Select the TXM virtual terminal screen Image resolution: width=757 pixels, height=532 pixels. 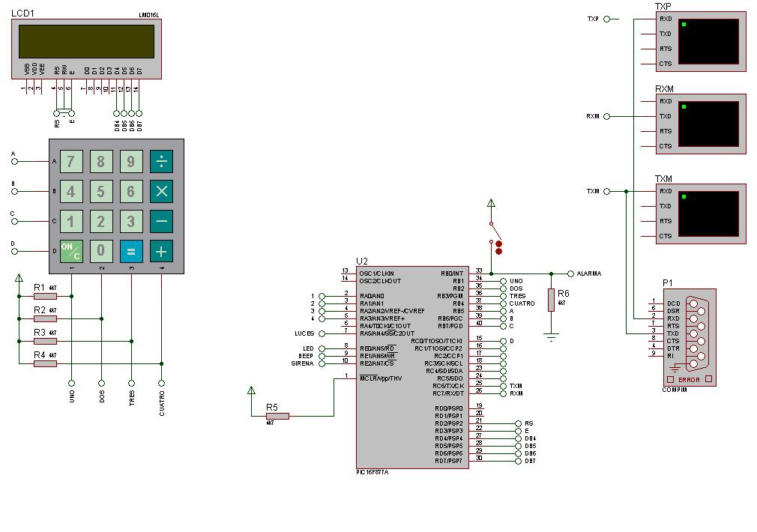[x=708, y=214]
